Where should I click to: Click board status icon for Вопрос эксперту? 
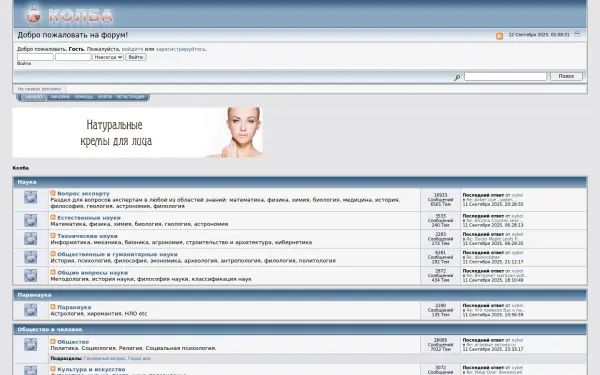coord(31,197)
